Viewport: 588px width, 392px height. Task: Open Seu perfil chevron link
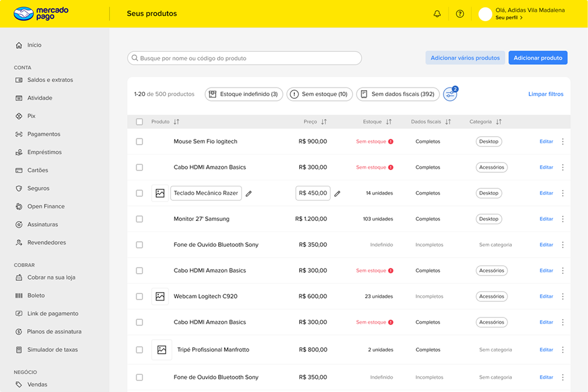tap(509, 18)
